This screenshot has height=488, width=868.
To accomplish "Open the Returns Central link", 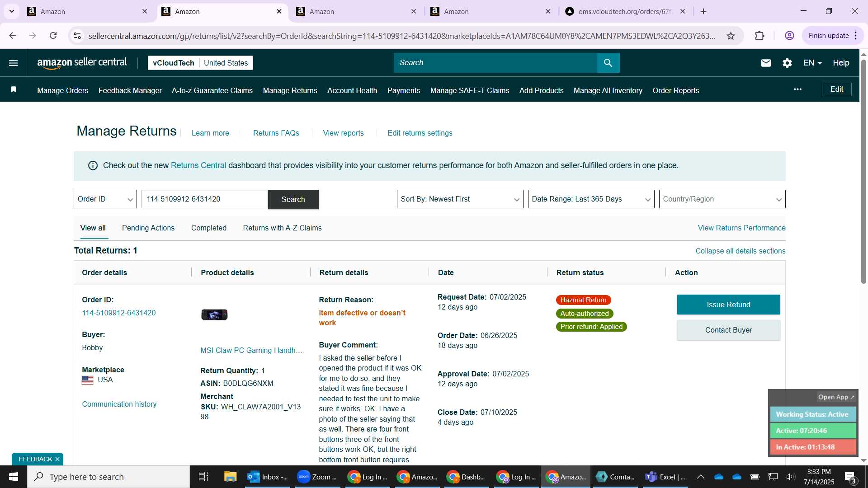I will pos(198,165).
